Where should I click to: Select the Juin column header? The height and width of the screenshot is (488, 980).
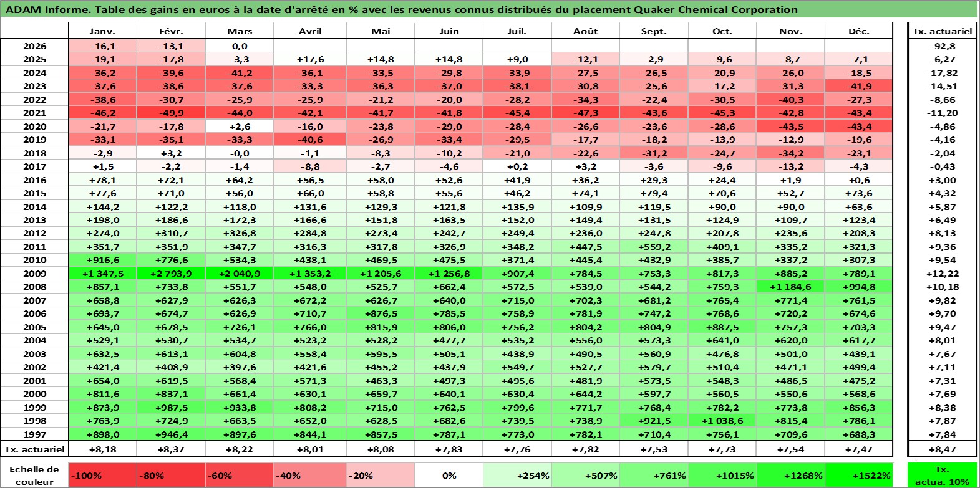click(x=449, y=31)
